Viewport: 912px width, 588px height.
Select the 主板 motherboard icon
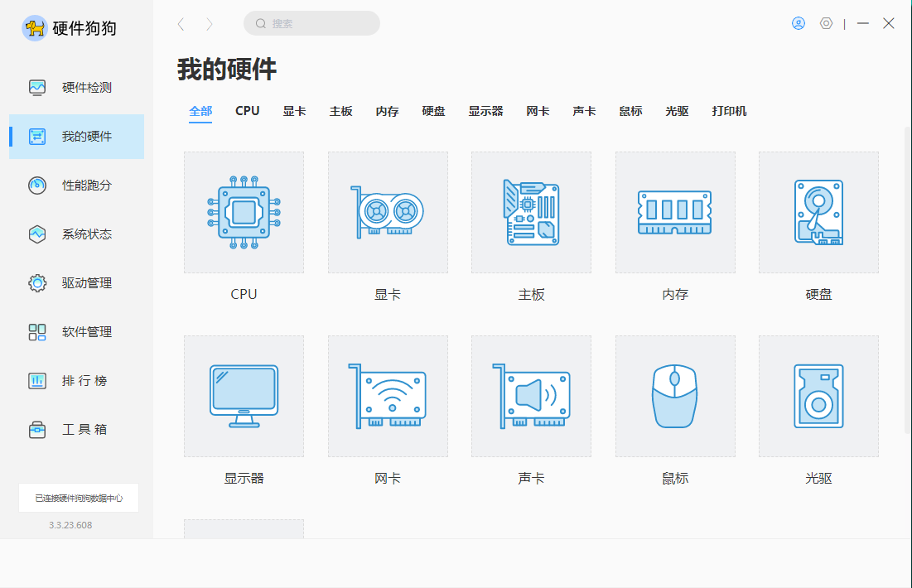pos(531,213)
